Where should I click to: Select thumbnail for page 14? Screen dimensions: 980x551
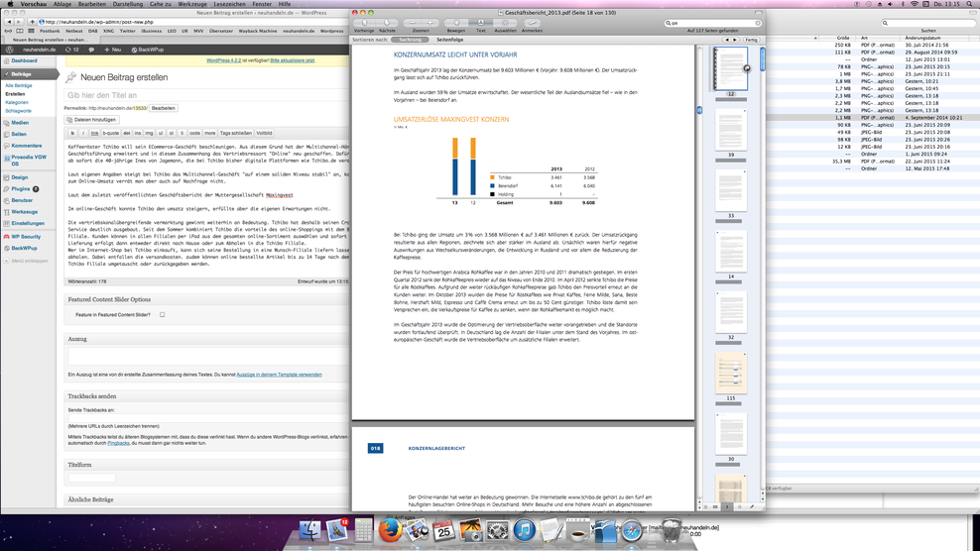tap(731, 252)
